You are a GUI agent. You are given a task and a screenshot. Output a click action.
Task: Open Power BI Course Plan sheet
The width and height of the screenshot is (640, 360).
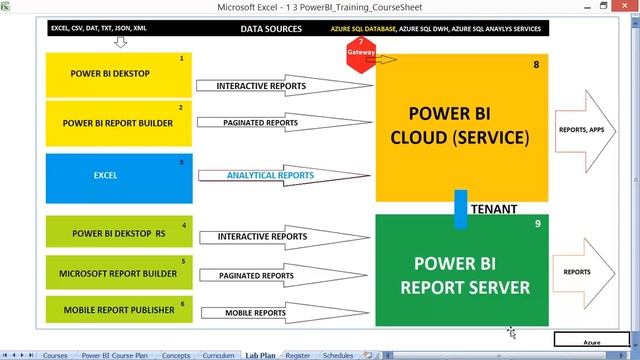115,356
